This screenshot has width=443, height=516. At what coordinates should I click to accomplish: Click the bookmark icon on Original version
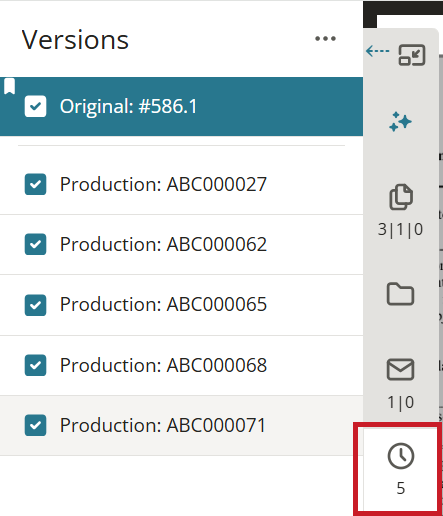(9, 86)
